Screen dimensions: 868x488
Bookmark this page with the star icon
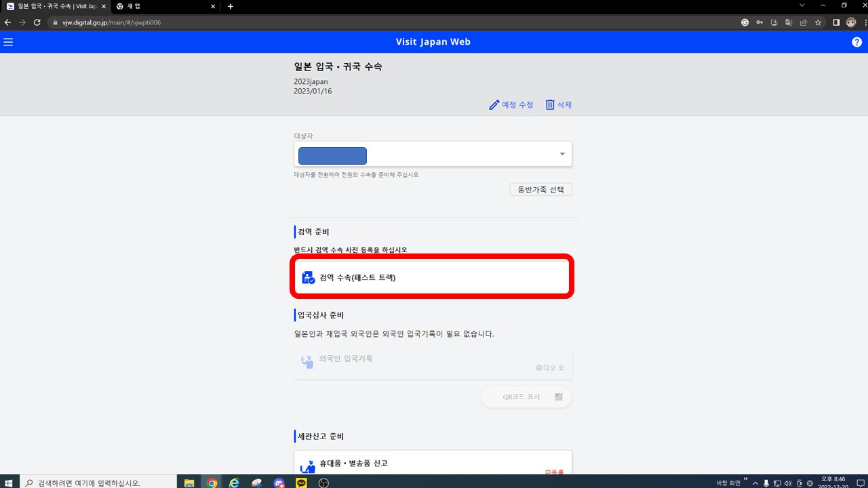(818, 22)
